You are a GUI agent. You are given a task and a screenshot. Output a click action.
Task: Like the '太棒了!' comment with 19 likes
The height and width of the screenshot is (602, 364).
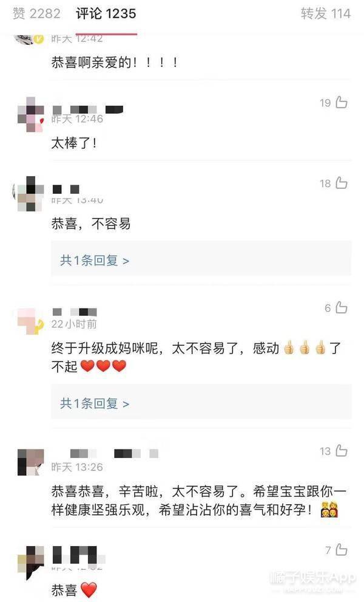341,103
